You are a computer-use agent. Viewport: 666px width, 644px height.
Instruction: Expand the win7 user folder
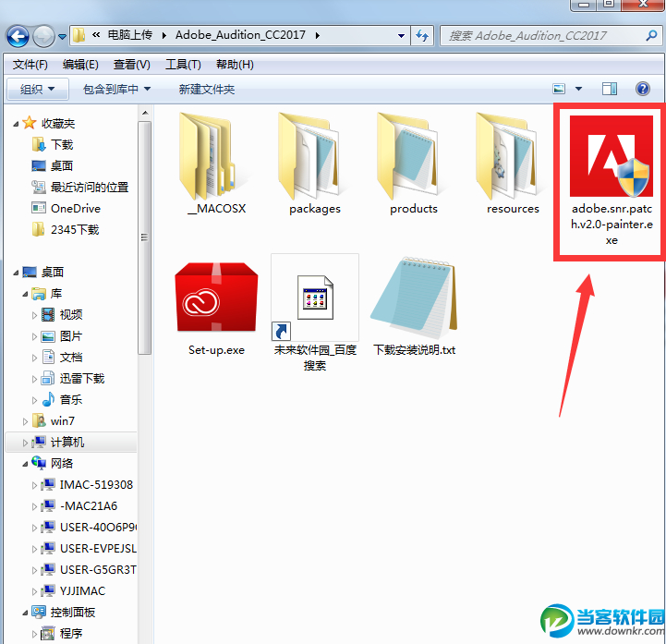[25, 421]
